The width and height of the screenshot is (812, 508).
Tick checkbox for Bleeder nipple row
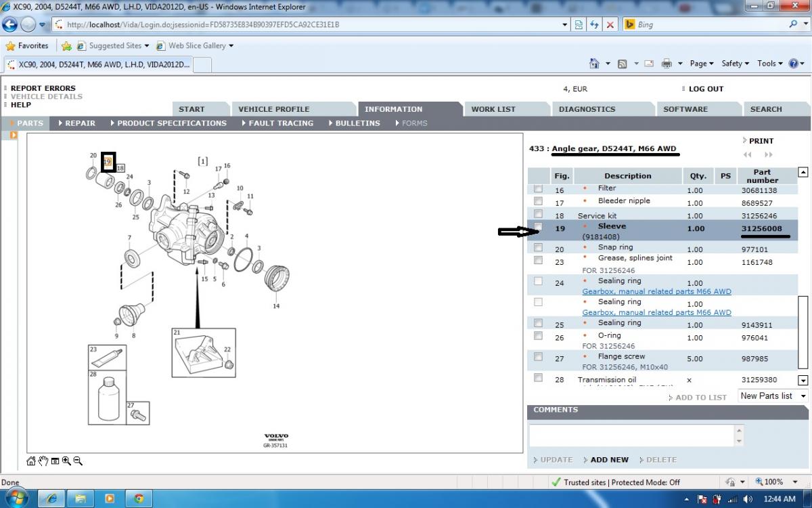(538, 201)
